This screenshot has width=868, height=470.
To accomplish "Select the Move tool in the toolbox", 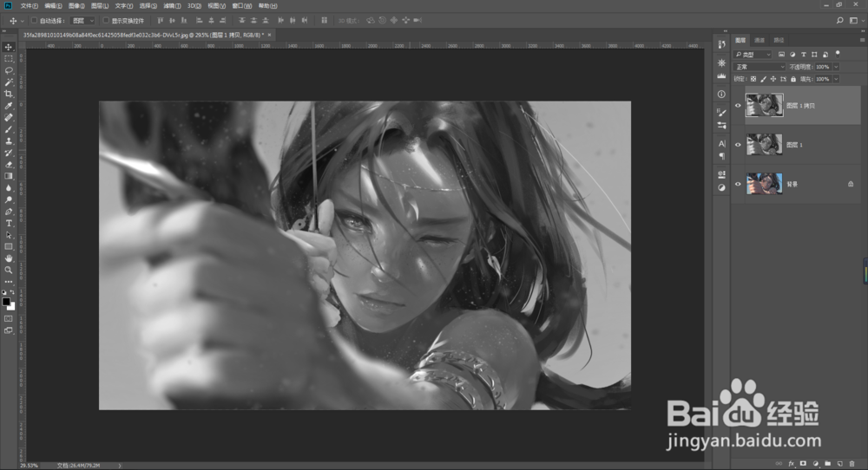I will [x=9, y=47].
